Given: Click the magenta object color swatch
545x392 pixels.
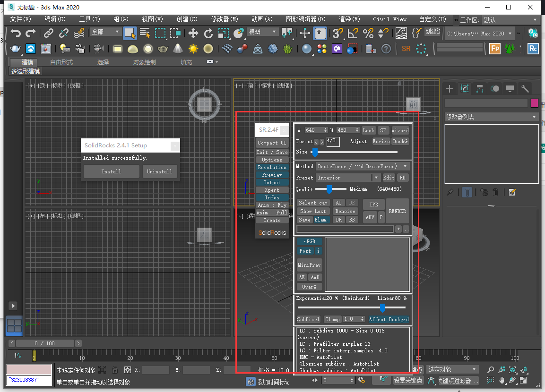Looking at the screenshot, I should [534, 103].
